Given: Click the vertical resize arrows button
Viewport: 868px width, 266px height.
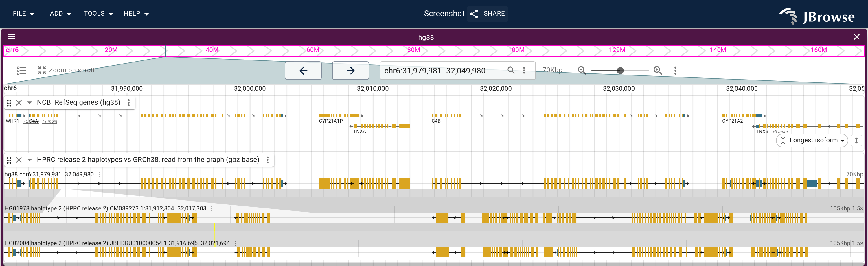Looking at the screenshot, I should tap(856, 141).
